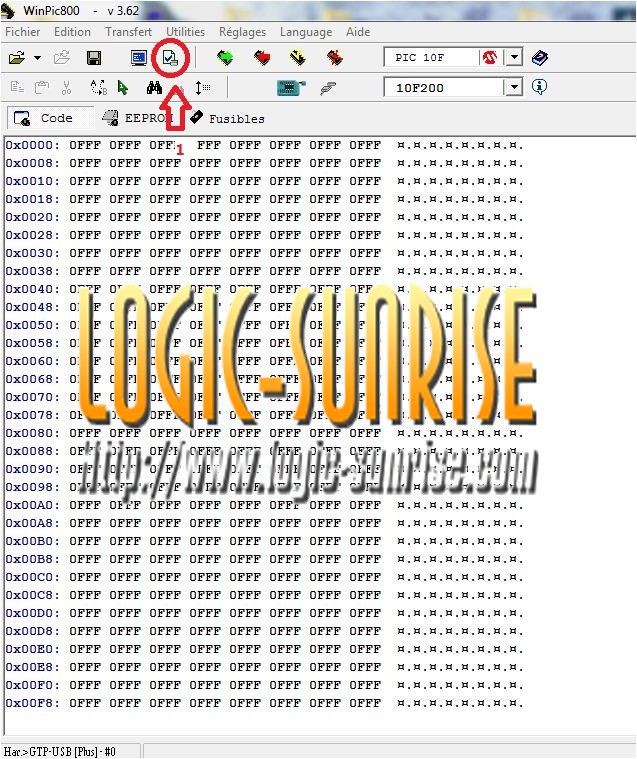This screenshot has width=637, height=759.
Task: Click address 0x00D8 row label
Action: tap(32, 631)
